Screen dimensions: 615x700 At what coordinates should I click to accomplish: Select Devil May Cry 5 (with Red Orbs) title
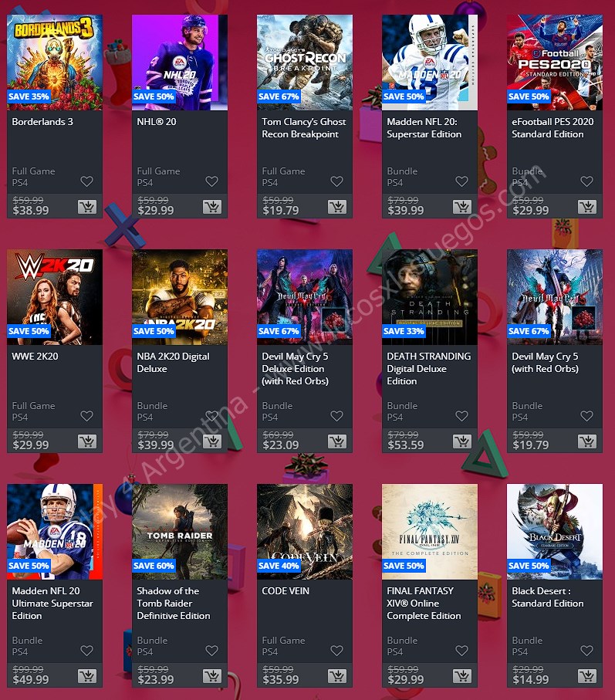tap(545, 363)
